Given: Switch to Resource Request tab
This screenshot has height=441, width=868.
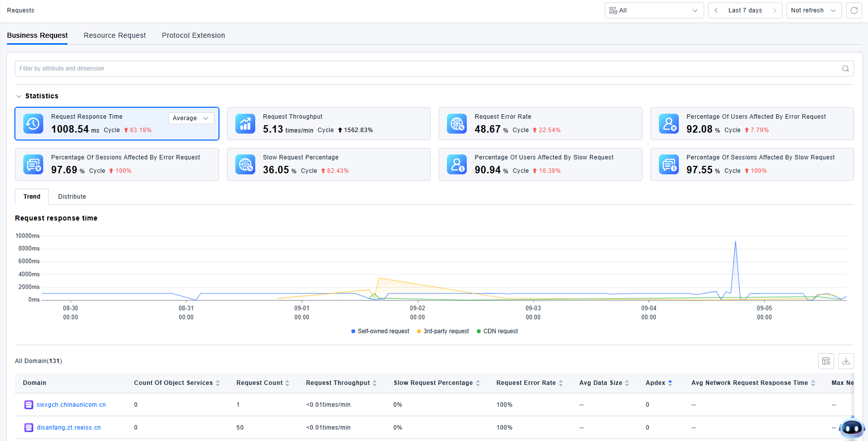Looking at the screenshot, I should click(x=115, y=35).
